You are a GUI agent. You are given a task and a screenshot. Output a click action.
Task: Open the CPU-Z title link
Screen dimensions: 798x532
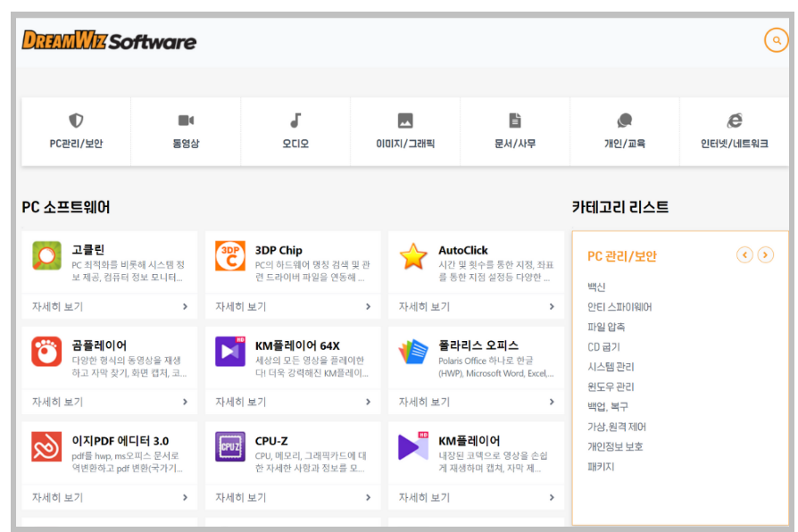[271, 441]
